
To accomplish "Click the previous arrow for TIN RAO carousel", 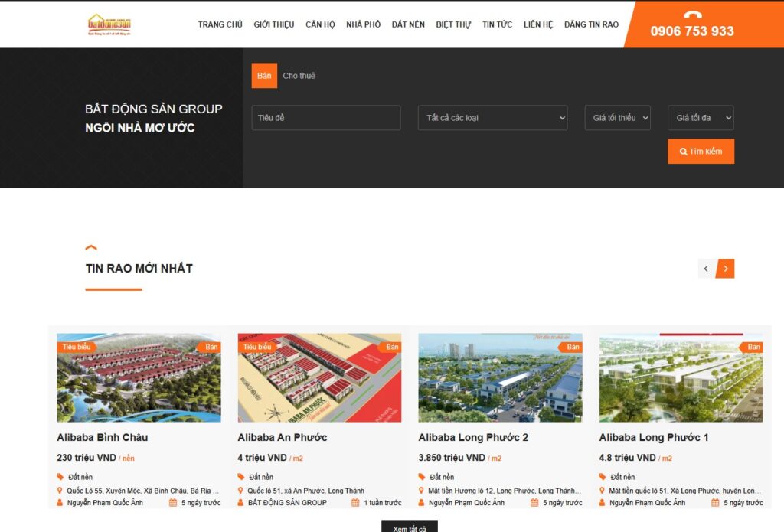I will (x=706, y=269).
